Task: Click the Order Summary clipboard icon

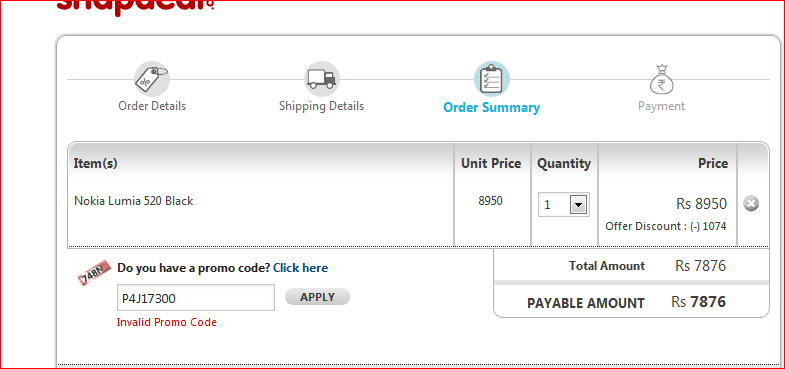Action: [492, 79]
